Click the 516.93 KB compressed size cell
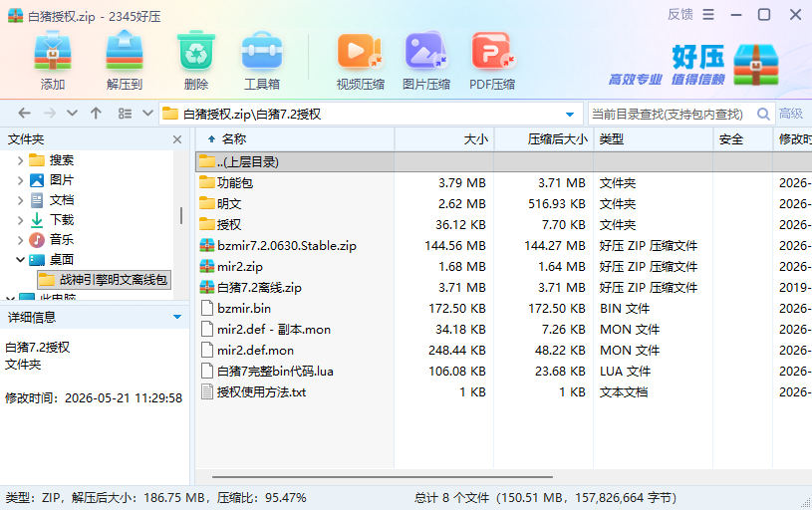This screenshot has width=812, height=510. click(556, 203)
